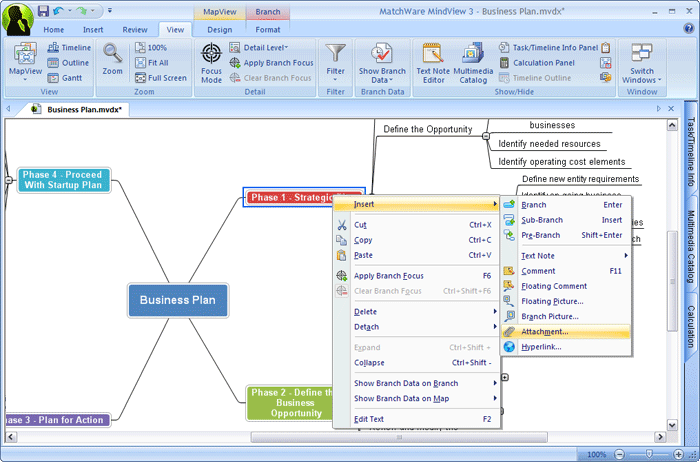
Task: Open the MapView view button
Action: (x=25, y=62)
